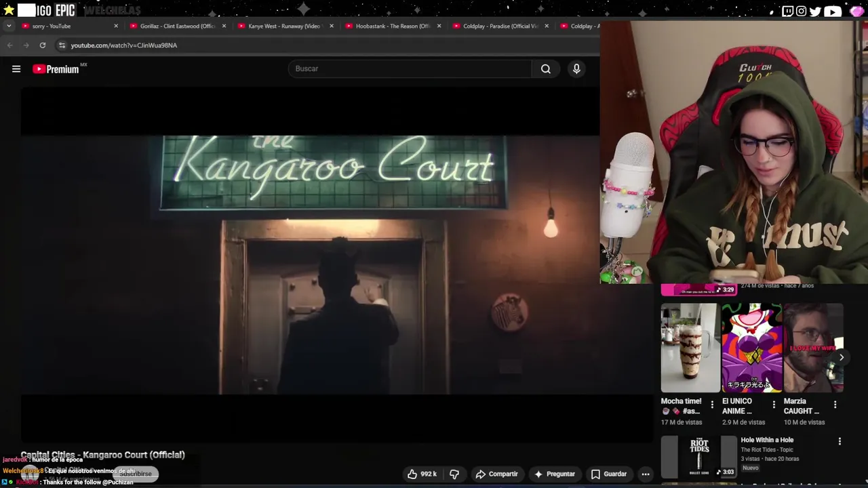This screenshot has width=868, height=488.
Task: Click the search magnifier button
Action: click(546, 68)
